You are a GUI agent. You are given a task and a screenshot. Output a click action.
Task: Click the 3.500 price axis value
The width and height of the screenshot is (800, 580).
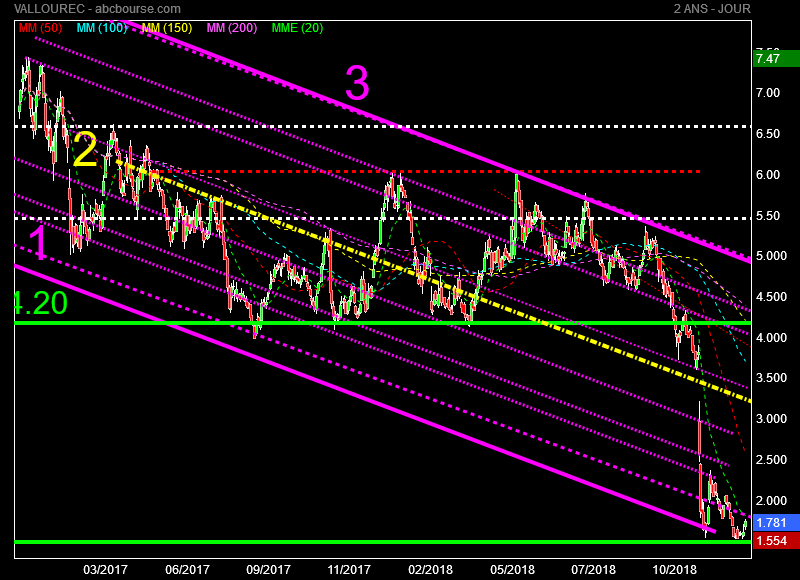[771, 377]
